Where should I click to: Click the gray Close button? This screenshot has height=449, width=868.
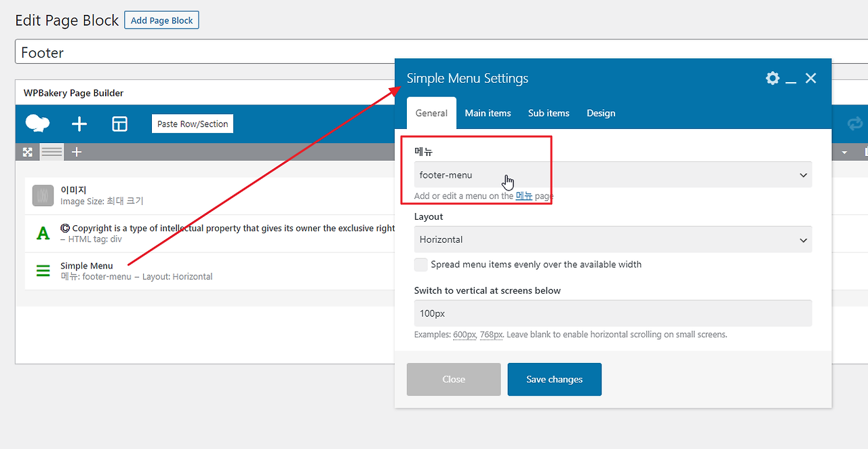pyautogui.click(x=454, y=379)
